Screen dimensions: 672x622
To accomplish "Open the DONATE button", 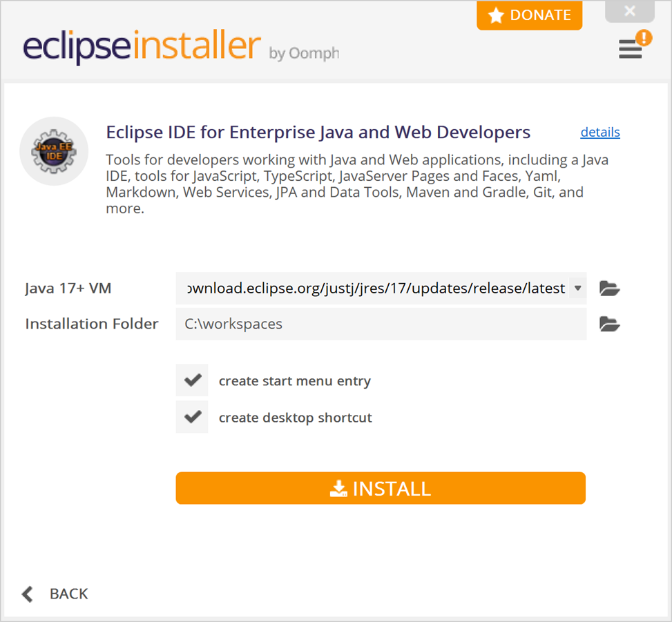I will click(x=529, y=15).
